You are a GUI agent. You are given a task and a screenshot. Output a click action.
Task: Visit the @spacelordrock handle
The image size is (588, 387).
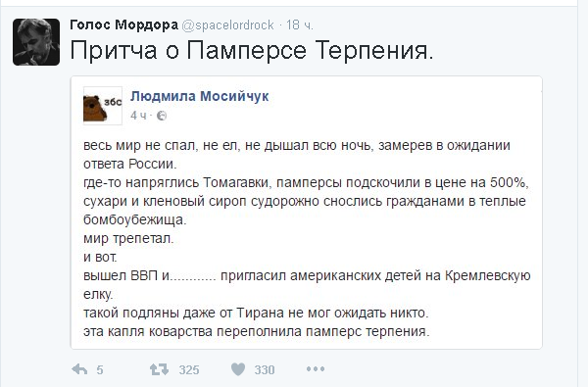click(227, 25)
